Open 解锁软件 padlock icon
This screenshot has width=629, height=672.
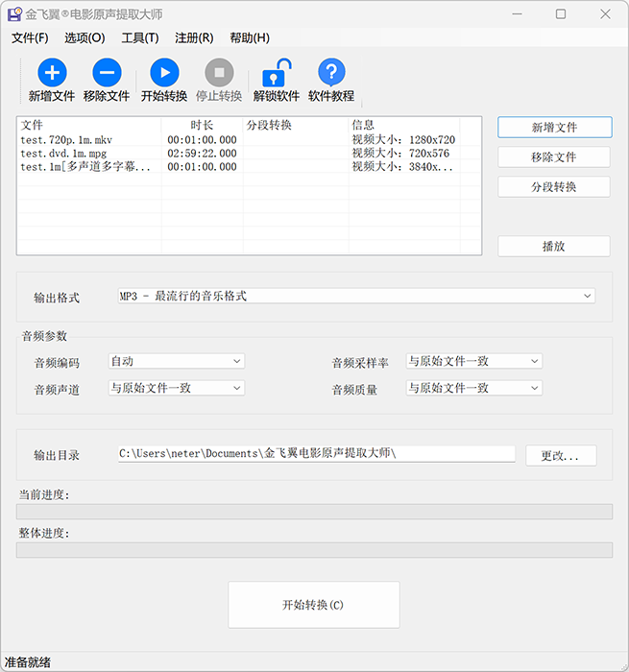click(277, 73)
